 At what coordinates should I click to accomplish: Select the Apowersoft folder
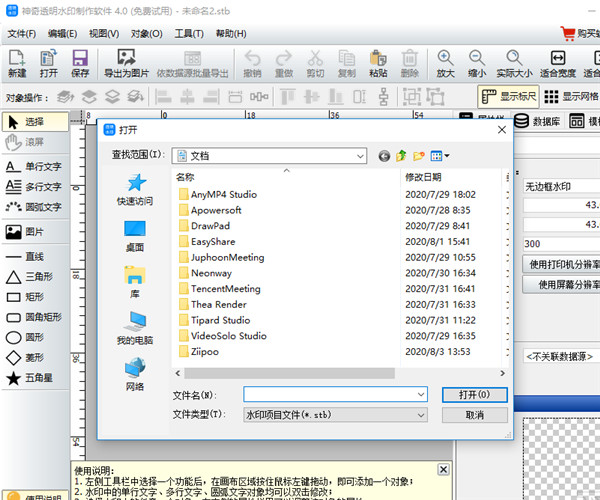pos(210,210)
